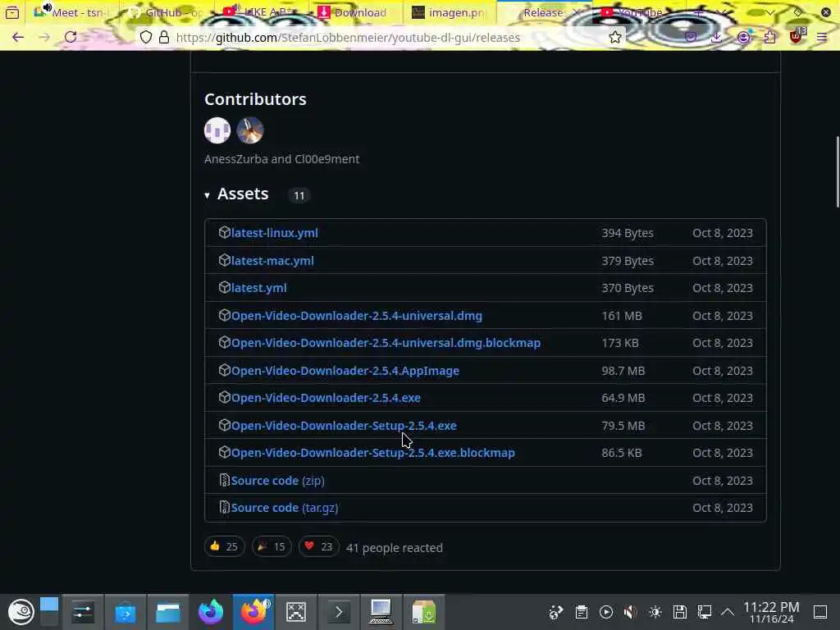The height and width of the screenshot is (630, 840).
Task: Switch to the Meet tab
Action: (72, 11)
